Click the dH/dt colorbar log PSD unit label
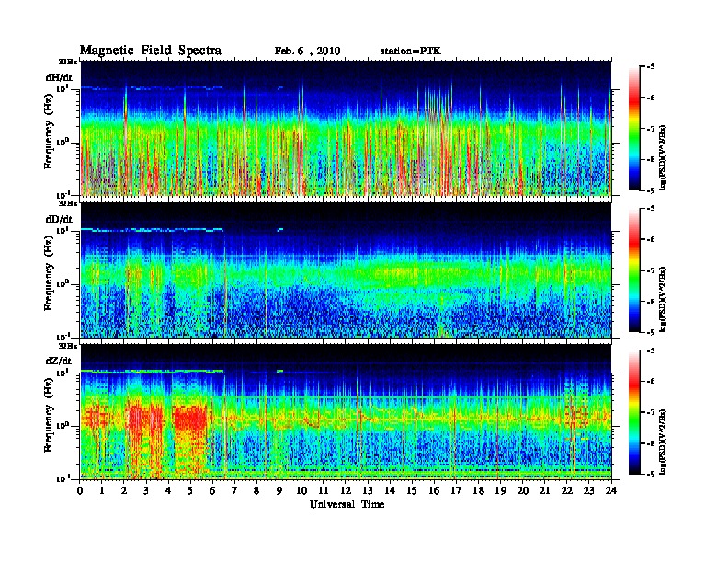 [664, 157]
